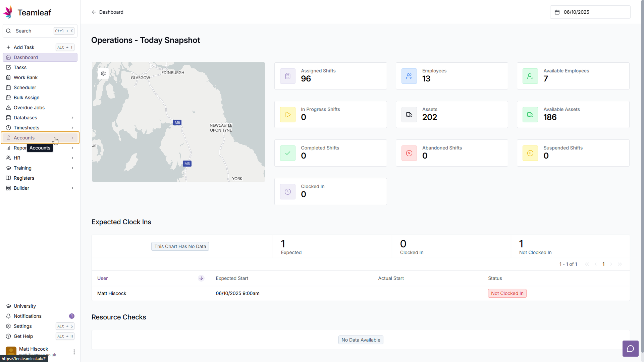Click the Notifications bell icon
The height and width of the screenshot is (362, 644).
click(8, 316)
